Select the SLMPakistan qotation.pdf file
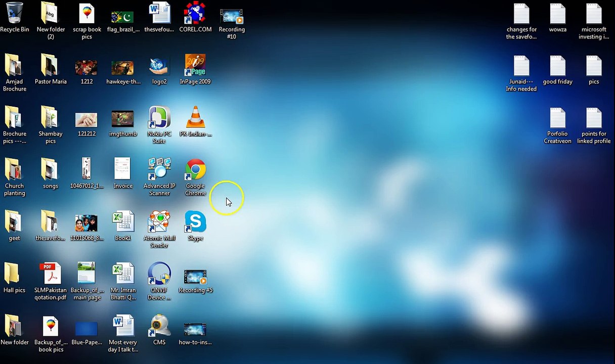Viewport: 615px width, 364px height. (50, 274)
